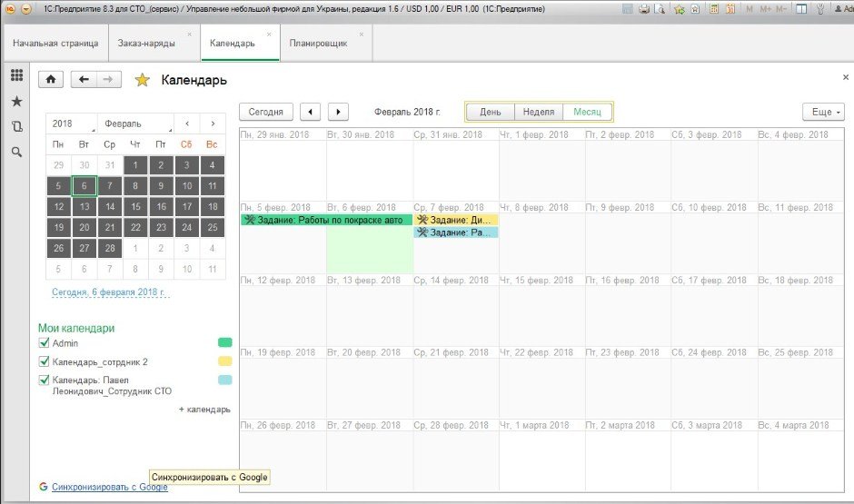Click the green Admin calendar color swatch
Screen dimensions: 854x504
click(x=224, y=343)
